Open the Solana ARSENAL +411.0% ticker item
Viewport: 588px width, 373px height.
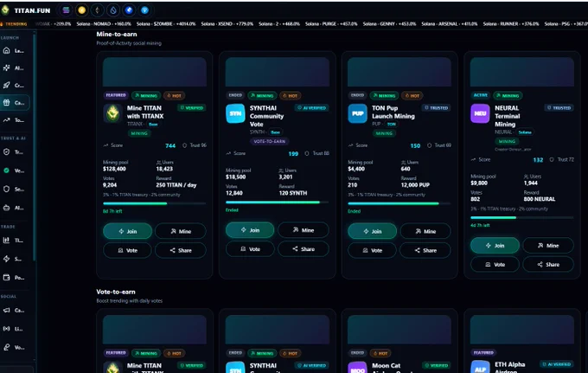(x=450, y=23)
